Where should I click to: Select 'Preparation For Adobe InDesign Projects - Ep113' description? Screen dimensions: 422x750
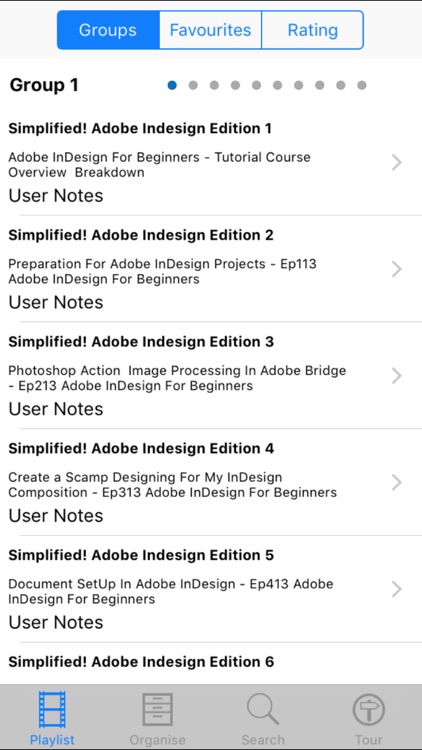pyautogui.click(x=163, y=271)
